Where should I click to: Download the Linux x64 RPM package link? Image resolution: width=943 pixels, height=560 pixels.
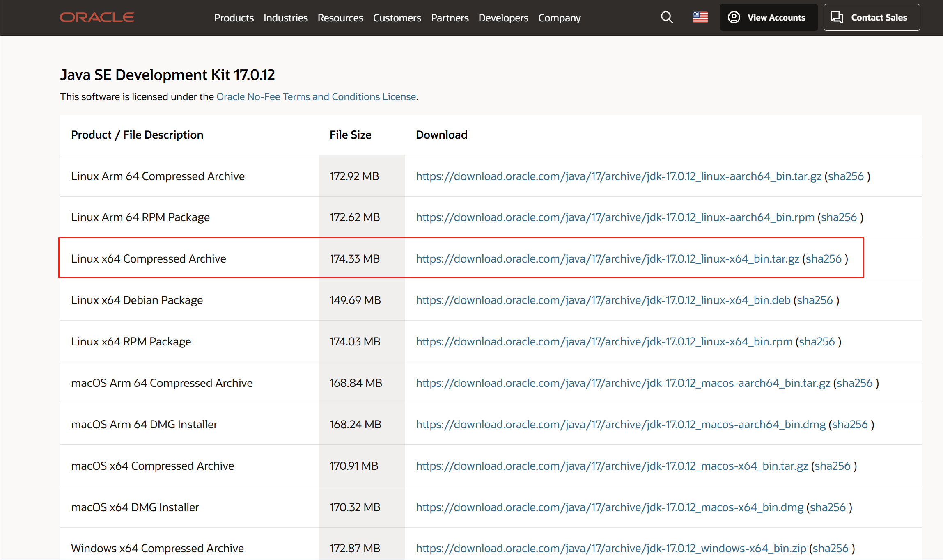(x=604, y=342)
